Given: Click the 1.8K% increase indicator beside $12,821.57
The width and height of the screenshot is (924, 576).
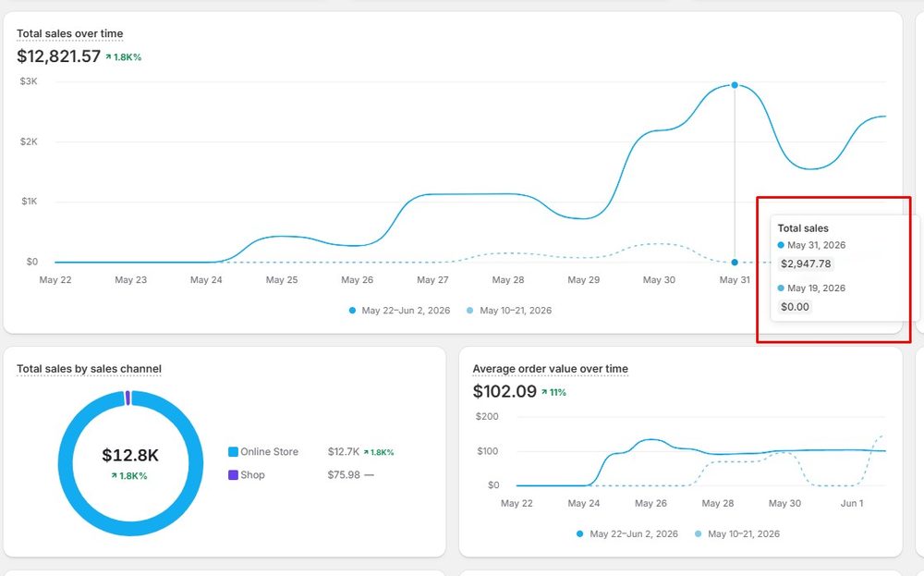Looking at the screenshot, I should tap(124, 57).
